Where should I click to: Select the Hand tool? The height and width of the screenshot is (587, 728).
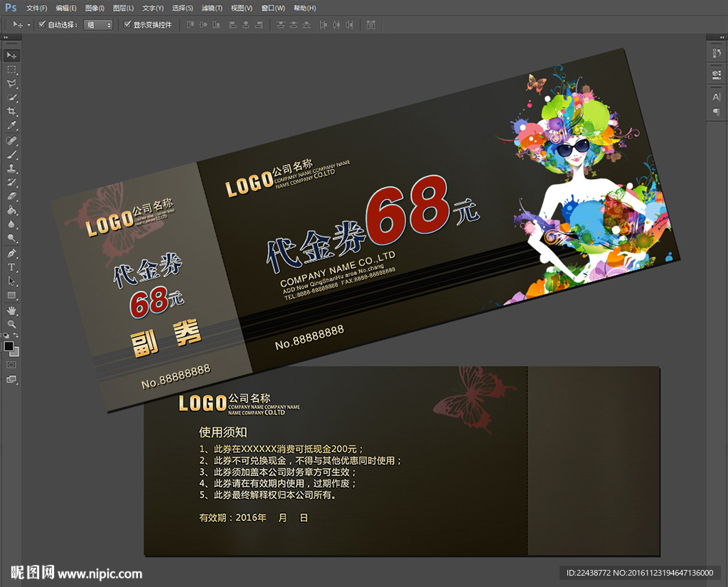click(x=11, y=311)
